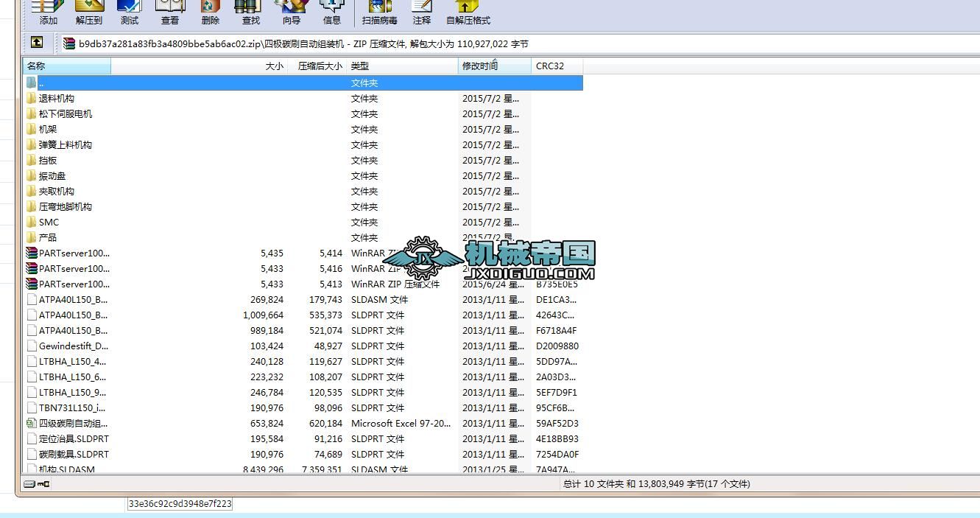
Task: Click the file icon of TBN731L150_i
Action: pos(31,407)
